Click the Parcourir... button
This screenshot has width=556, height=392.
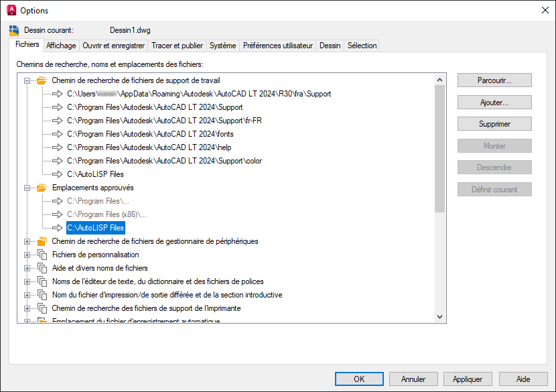click(494, 80)
